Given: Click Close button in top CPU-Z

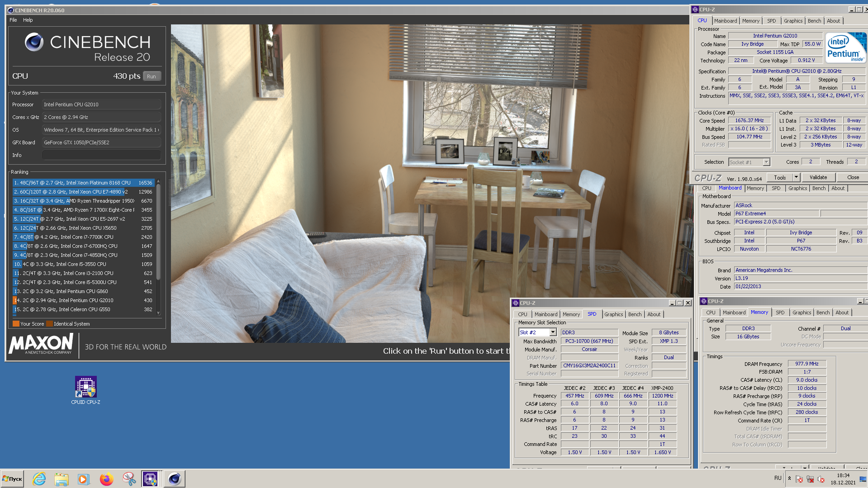Looking at the screenshot, I should [x=853, y=177].
